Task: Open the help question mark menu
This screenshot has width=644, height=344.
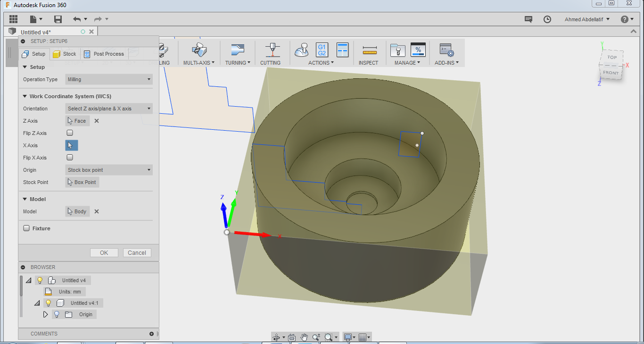Action: click(x=625, y=19)
